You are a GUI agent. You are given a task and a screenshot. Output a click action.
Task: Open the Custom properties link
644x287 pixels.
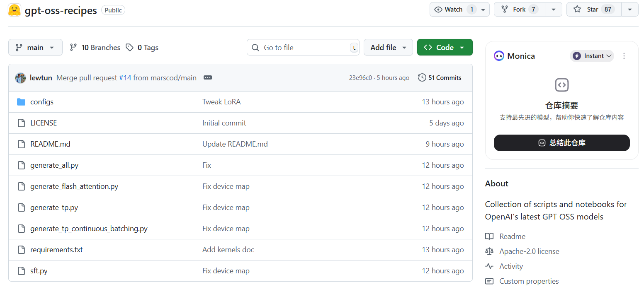[x=522, y=281]
